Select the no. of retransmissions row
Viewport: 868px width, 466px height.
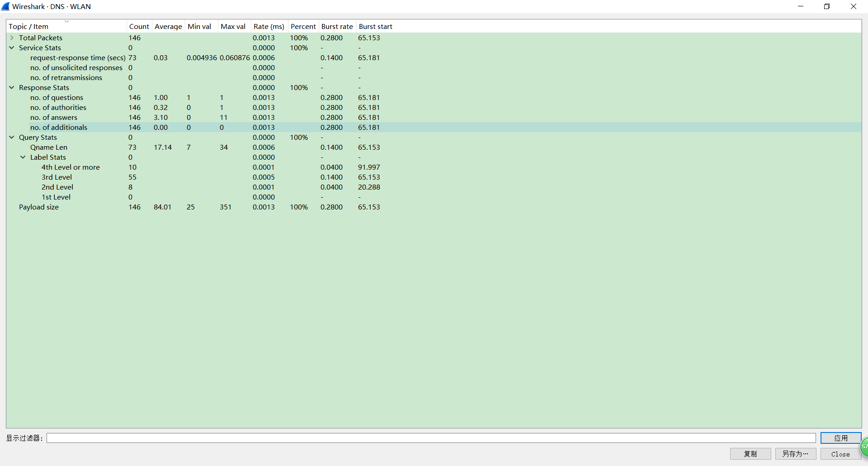tap(434, 78)
